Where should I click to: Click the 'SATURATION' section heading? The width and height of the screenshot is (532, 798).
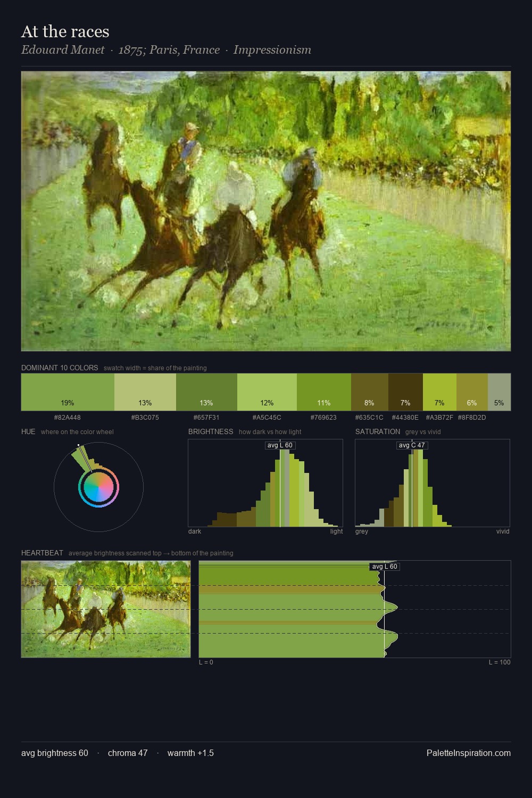coord(378,431)
